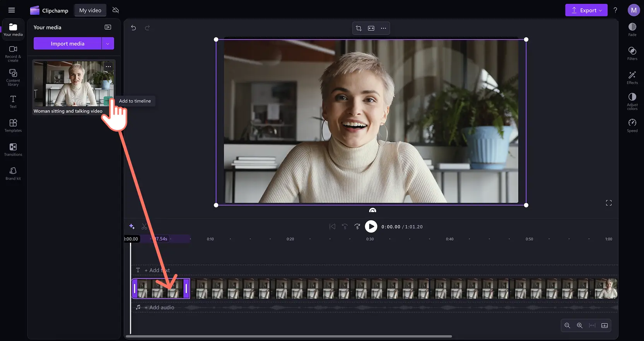Image resolution: width=644 pixels, height=341 pixels.
Task: Click the cloud sync off icon
Action: click(116, 10)
